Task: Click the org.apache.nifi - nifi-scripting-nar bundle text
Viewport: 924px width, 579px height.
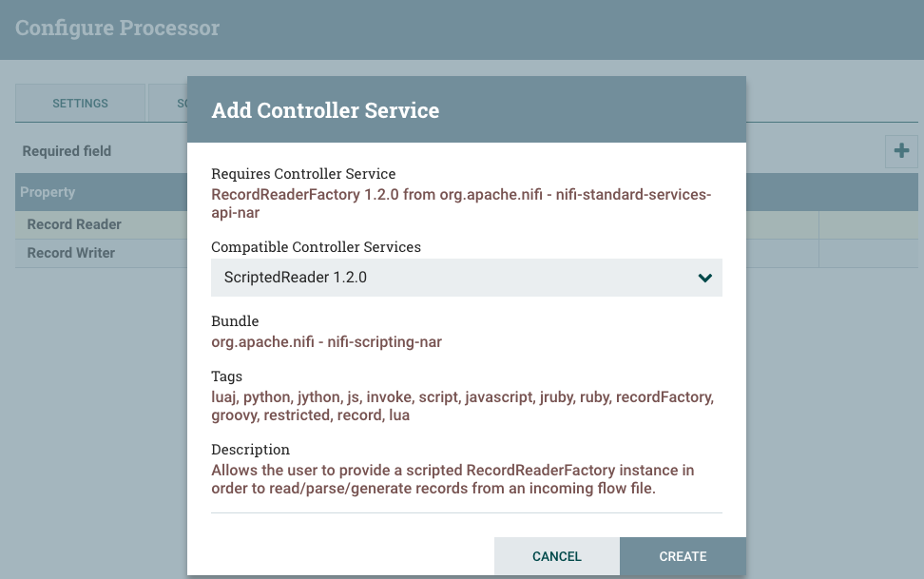Action: [326, 341]
